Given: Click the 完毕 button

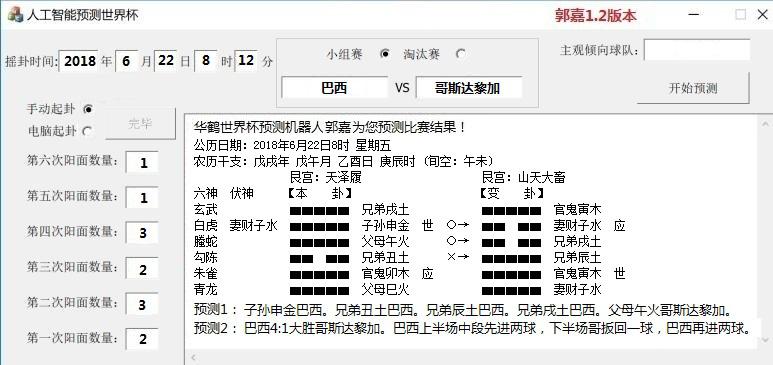Looking at the screenshot, I should click(141, 124).
